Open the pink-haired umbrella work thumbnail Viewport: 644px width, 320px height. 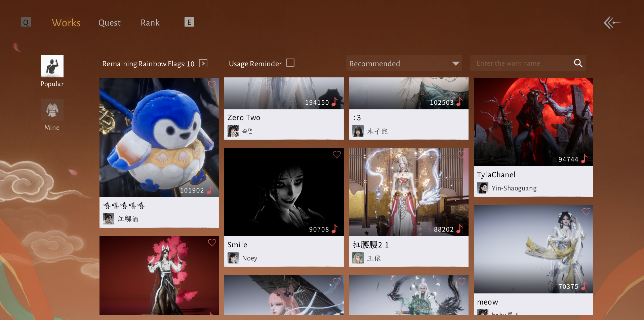click(x=284, y=295)
